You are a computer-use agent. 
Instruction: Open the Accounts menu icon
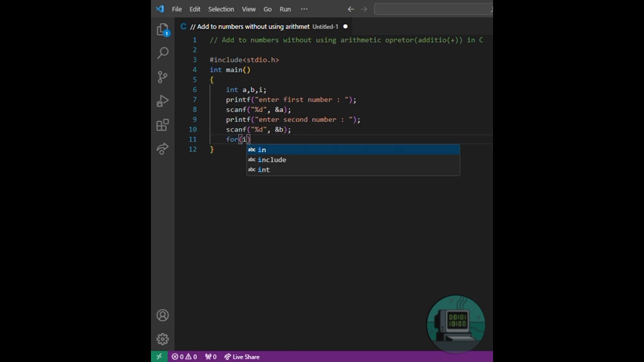click(x=163, y=315)
